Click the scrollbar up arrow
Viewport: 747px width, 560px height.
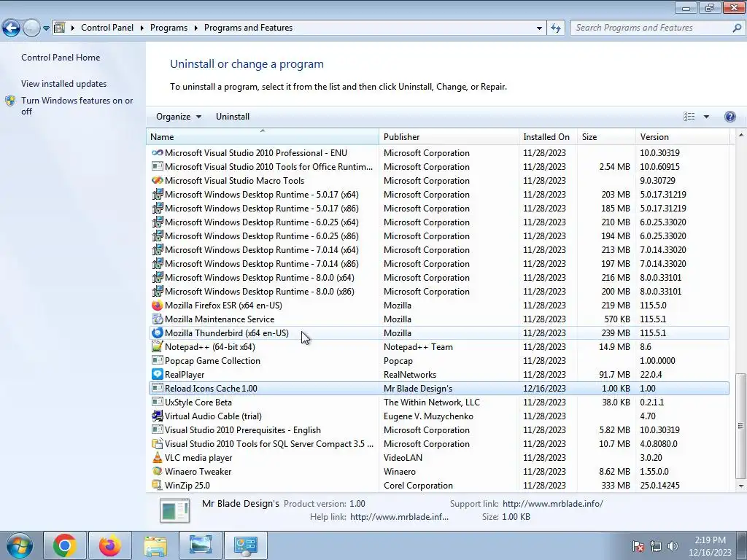coord(740,136)
